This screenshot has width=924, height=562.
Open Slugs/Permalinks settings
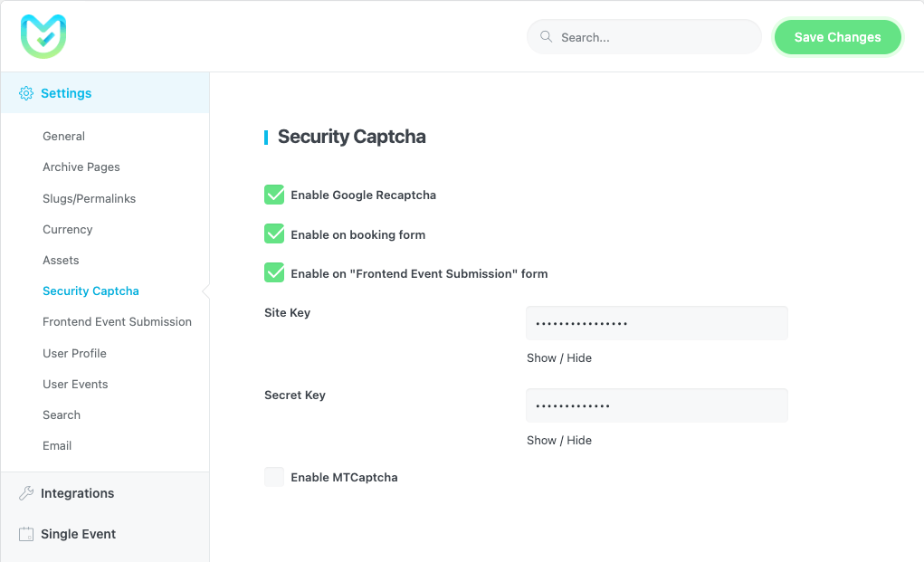[x=89, y=198]
